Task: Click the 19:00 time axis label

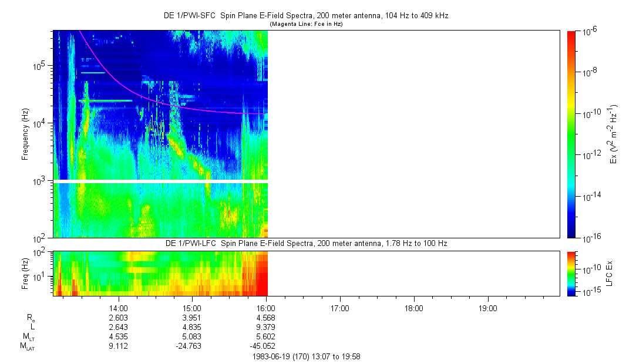Action: click(488, 308)
